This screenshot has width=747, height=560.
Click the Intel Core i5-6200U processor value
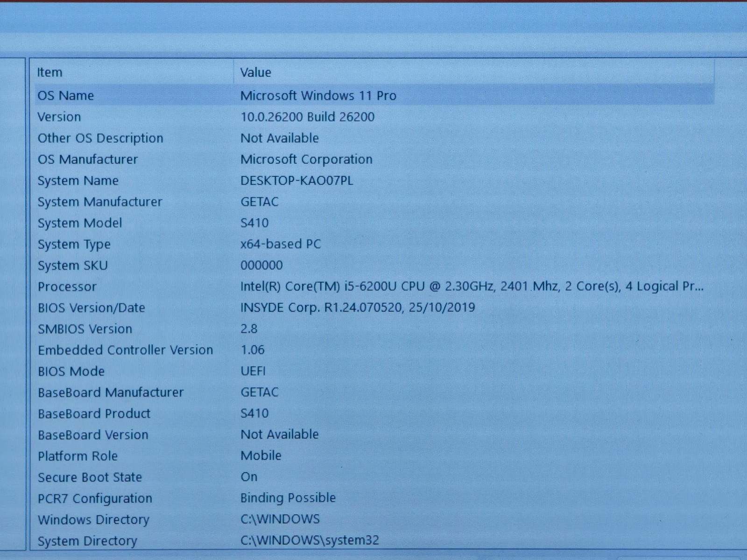(472, 287)
